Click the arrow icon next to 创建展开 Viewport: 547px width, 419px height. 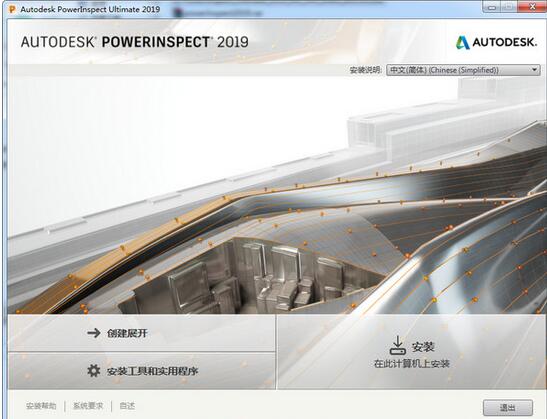tap(94, 333)
